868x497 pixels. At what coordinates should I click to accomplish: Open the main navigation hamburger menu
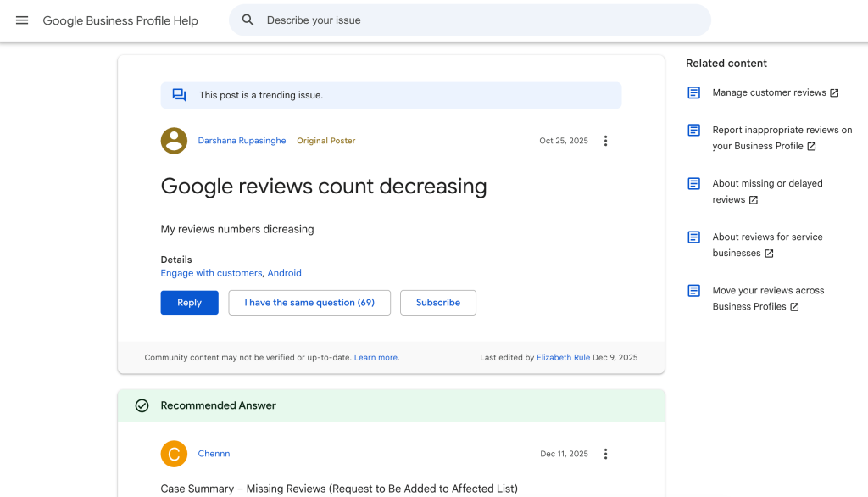coord(21,20)
